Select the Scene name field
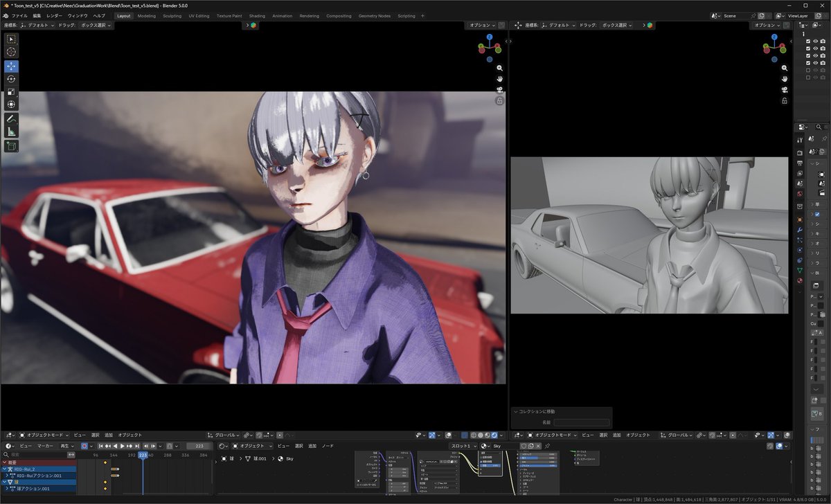 point(735,15)
